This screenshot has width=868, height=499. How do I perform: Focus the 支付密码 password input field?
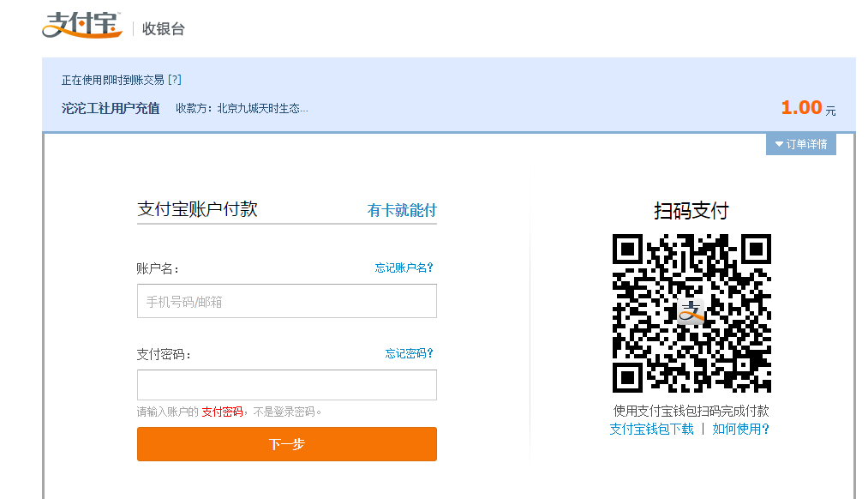tap(287, 385)
